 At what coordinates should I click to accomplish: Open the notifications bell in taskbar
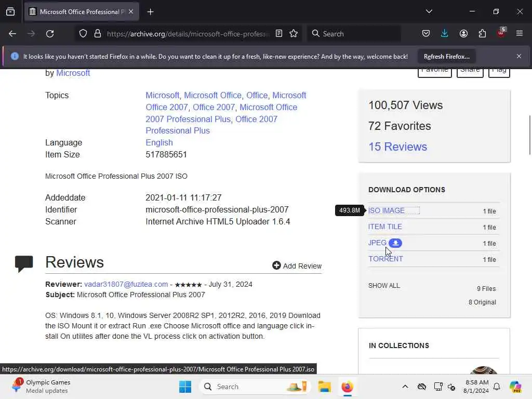(x=497, y=387)
